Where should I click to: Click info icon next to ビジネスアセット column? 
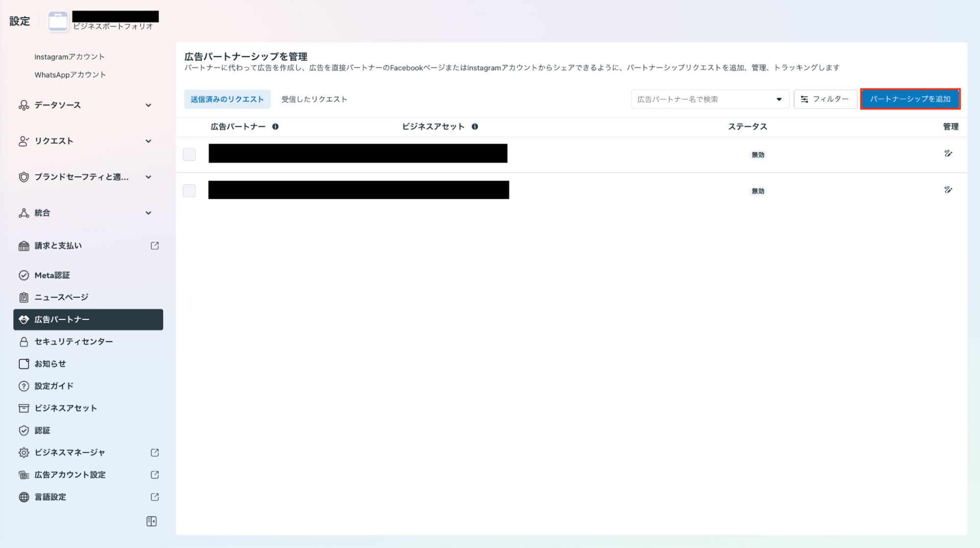tap(475, 127)
